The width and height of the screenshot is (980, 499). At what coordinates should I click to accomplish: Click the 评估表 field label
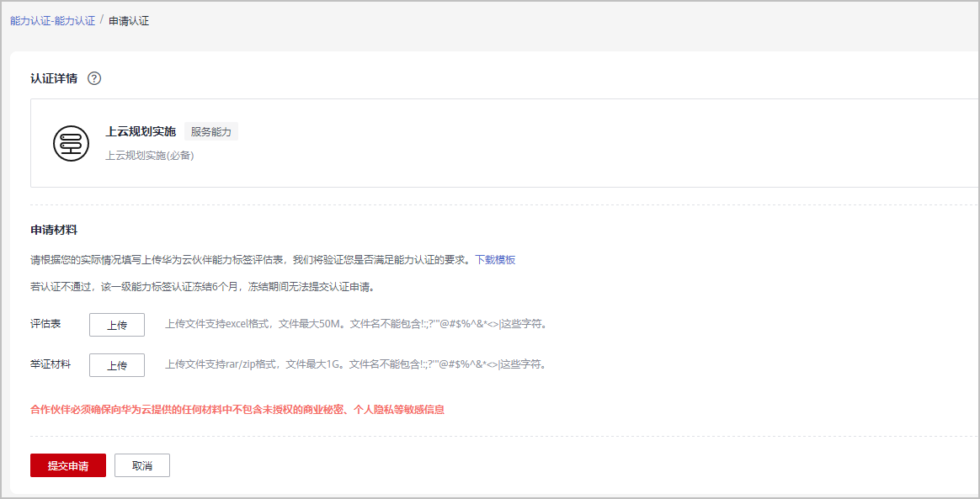[x=45, y=324]
